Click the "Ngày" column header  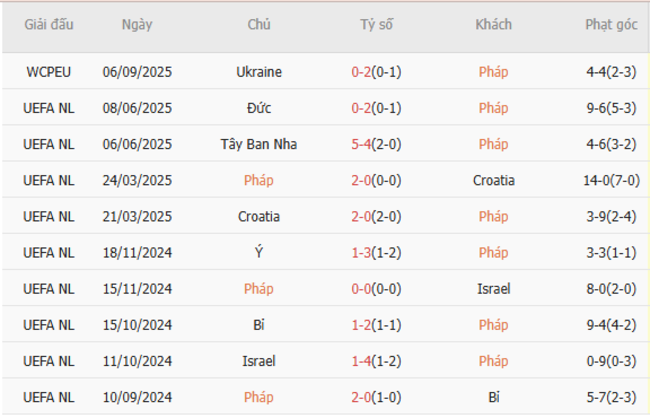(x=137, y=25)
